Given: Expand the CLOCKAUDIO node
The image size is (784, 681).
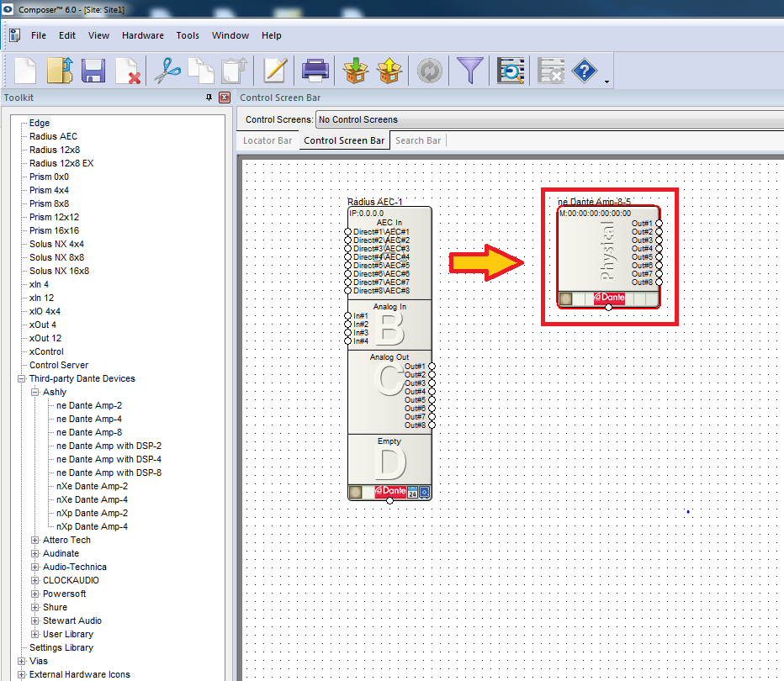Looking at the screenshot, I should [x=35, y=581].
